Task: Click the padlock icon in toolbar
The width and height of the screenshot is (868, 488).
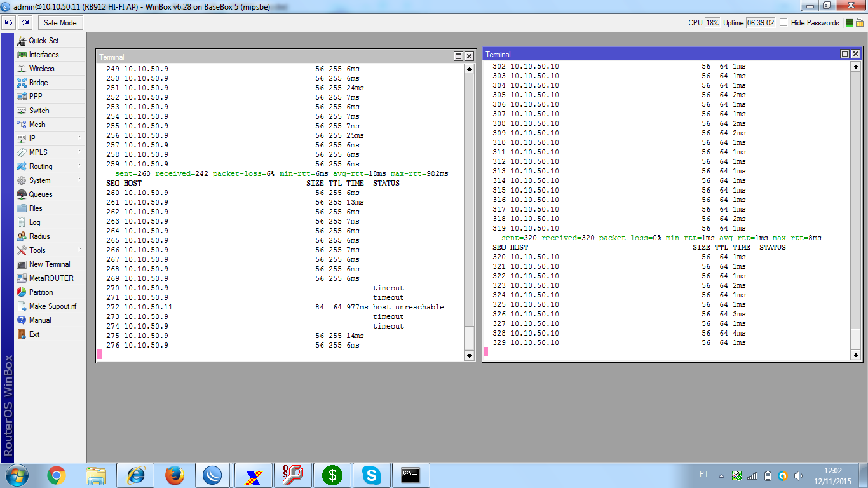Action: 859,22
